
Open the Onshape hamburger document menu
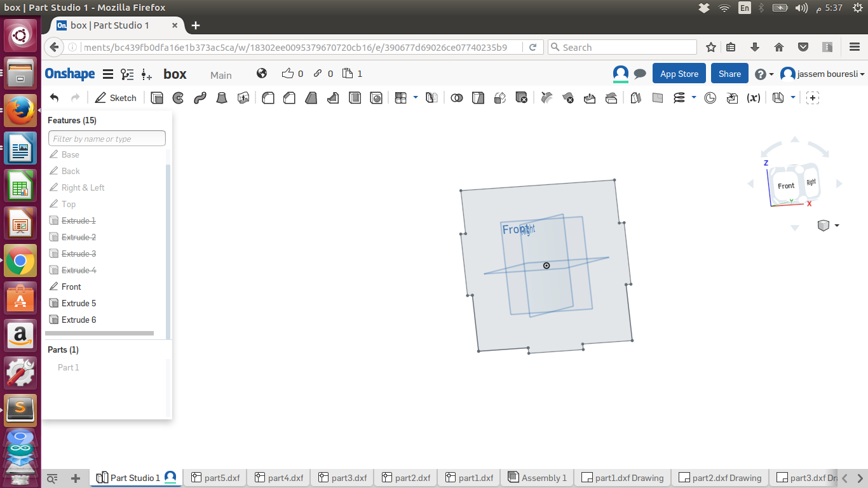click(x=108, y=74)
